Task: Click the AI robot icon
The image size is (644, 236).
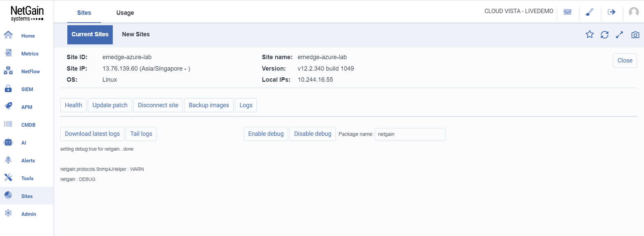Action: coord(8,142)
